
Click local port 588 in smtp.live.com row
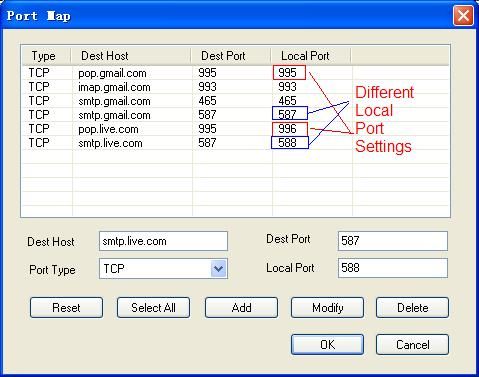[287, 143]
